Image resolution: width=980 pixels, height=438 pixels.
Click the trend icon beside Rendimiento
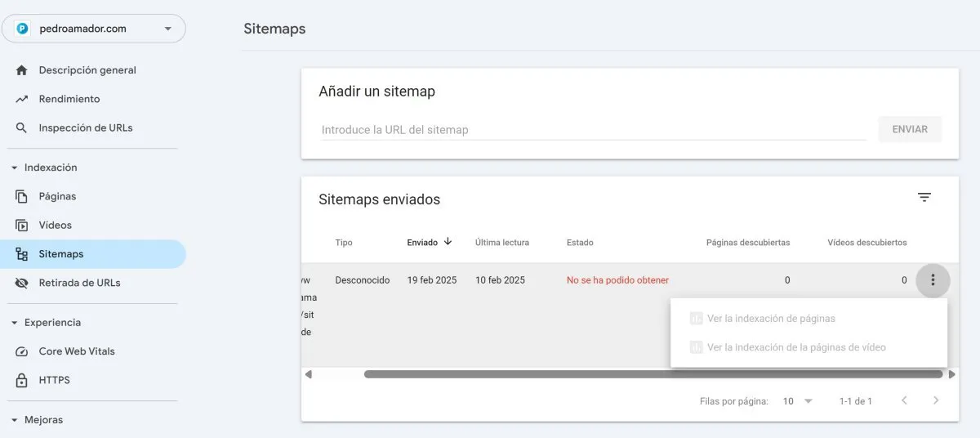22,99
